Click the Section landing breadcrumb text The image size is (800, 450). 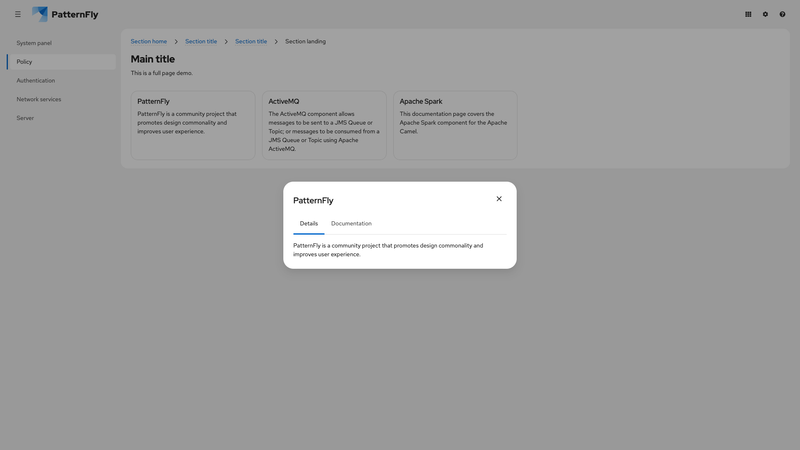305,41
